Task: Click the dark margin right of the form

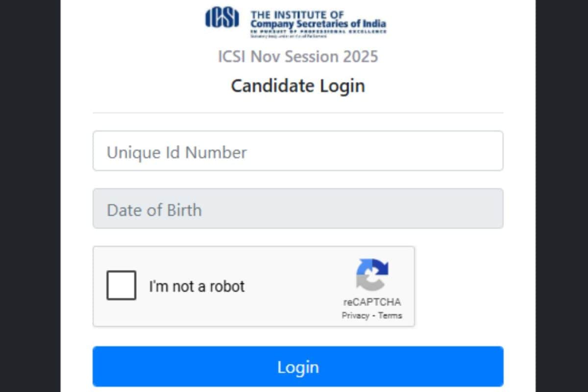Action: pos(562,196)
